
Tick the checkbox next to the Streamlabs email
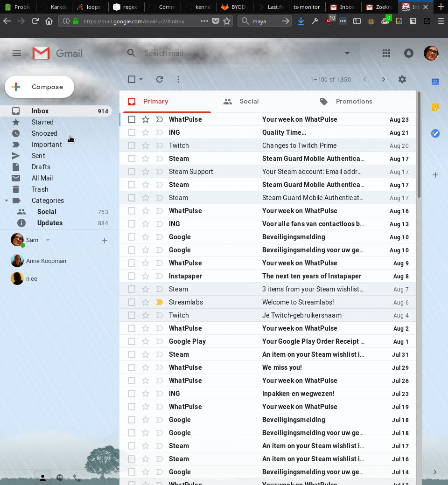[x=132, y=302]
